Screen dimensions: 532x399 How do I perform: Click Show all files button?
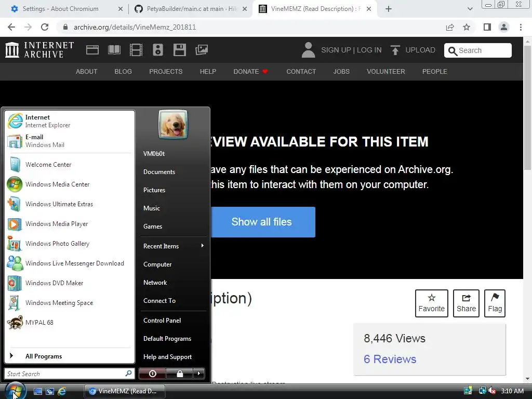point(263,222)
